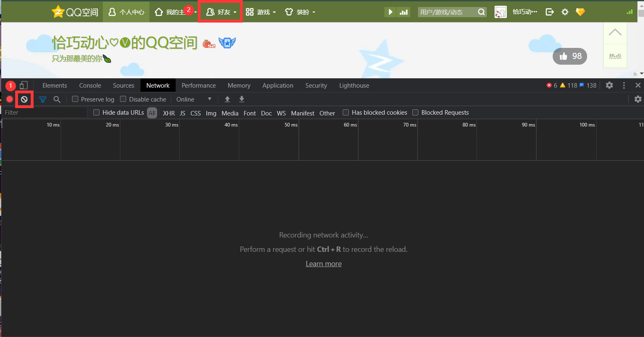This screenshot has width=644, height=337.
Task: Enable the Disable cache checkbox
Action: point(123,99)
